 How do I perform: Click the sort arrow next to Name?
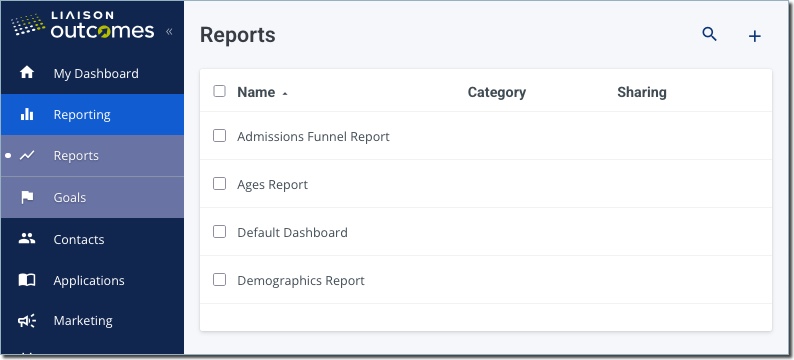coord(285,94)
